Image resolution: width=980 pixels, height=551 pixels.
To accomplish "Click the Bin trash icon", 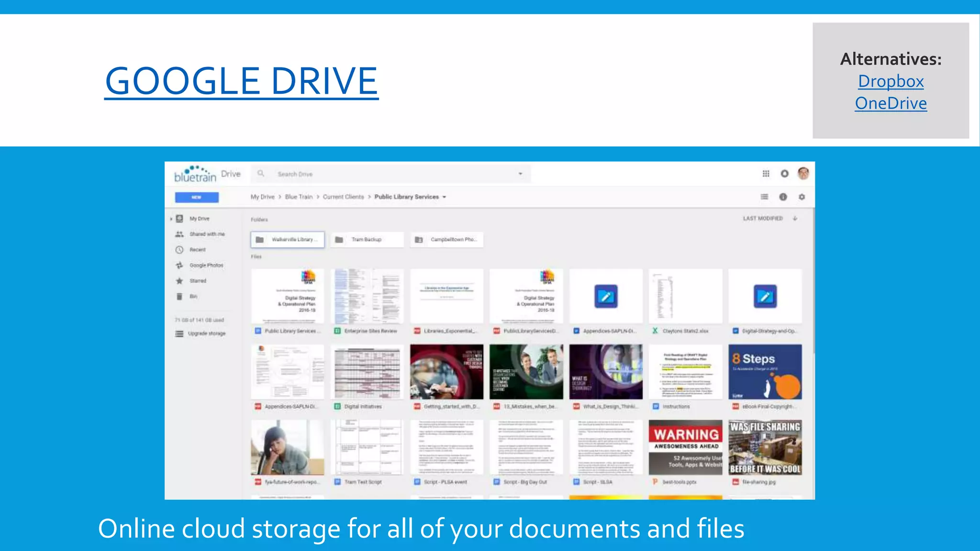I will pyautogui.click(x=179, y=297).
